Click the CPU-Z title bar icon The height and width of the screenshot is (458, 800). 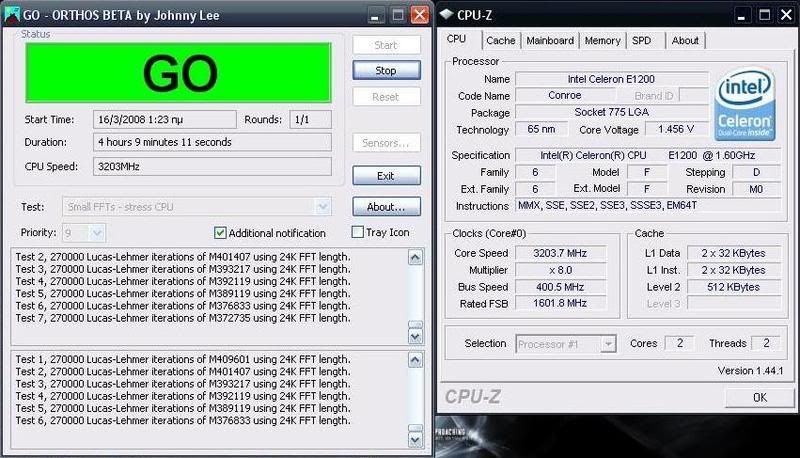coord(446,15)
